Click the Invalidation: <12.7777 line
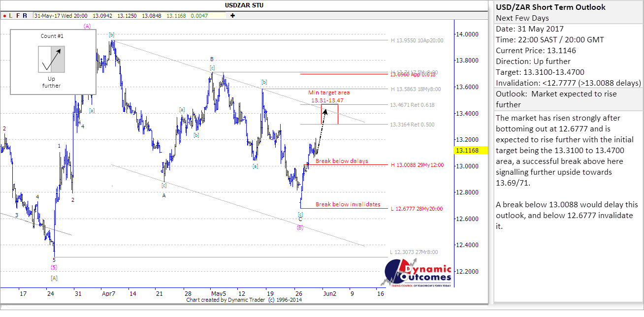Image resolution: width=644 pixels, height=317 pixels. pyautogui.click(x=568, y=83)
